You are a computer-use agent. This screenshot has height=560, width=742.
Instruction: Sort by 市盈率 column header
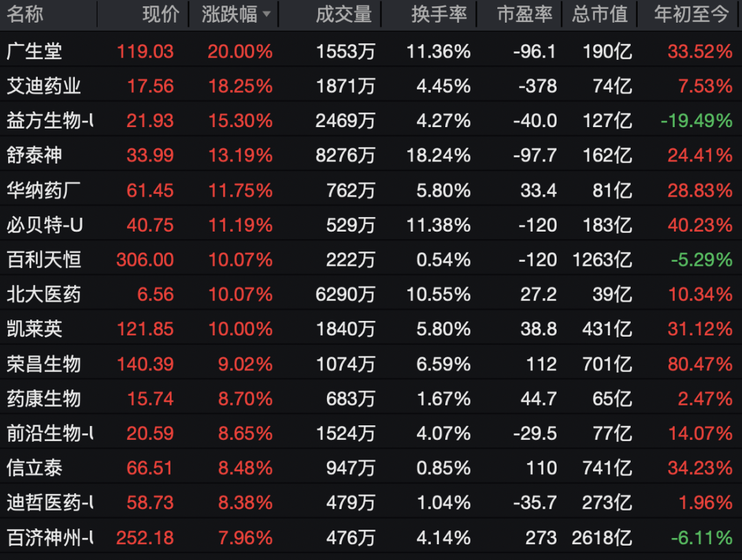tap(524, 14)
